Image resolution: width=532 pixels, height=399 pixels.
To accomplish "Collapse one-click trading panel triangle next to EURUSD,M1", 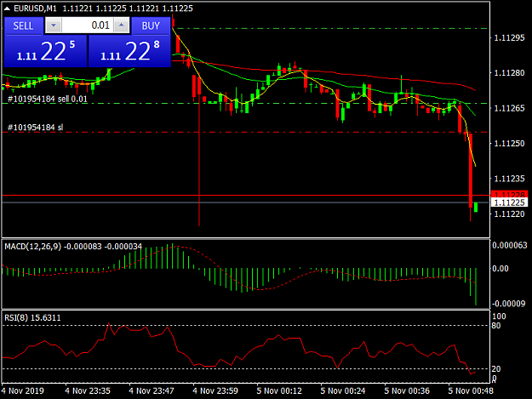I will point(7,9).
